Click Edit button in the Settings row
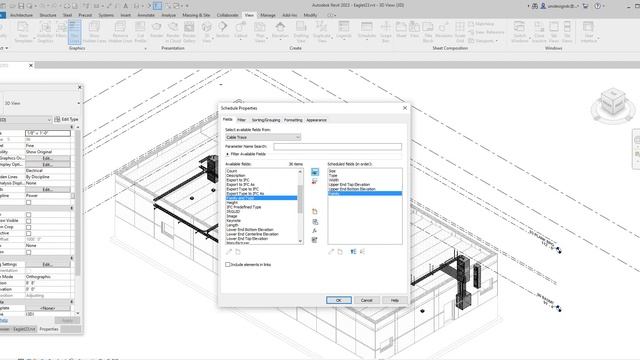The image size is (640, 360). (48, 264)
